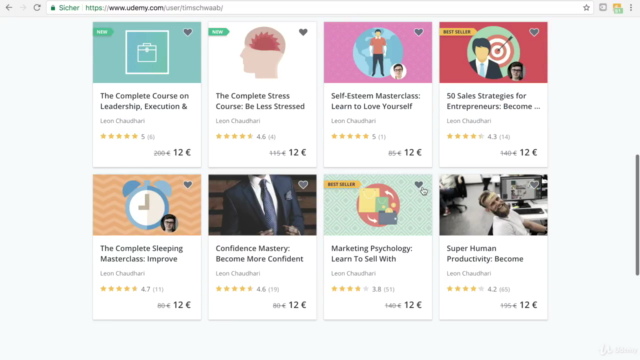640x360 pixels.
Task: Open the green-orange extension icon in toolbar
Action: click(618, 8)
